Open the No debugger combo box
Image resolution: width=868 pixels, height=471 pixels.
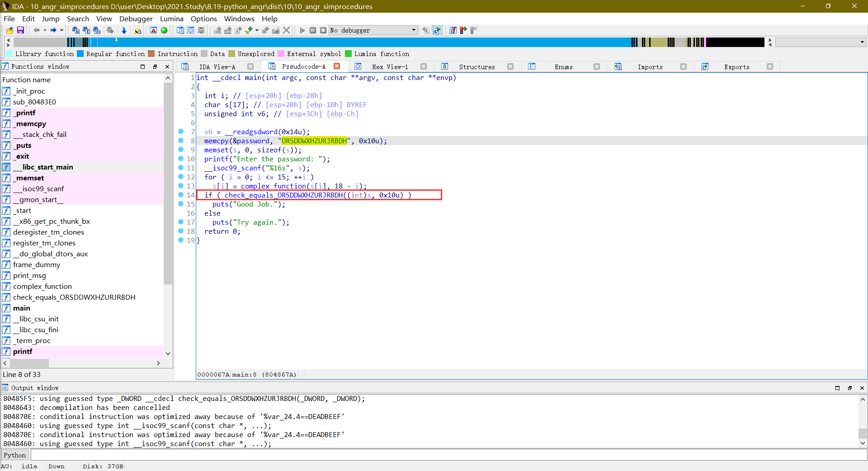[x=373, y=30]
